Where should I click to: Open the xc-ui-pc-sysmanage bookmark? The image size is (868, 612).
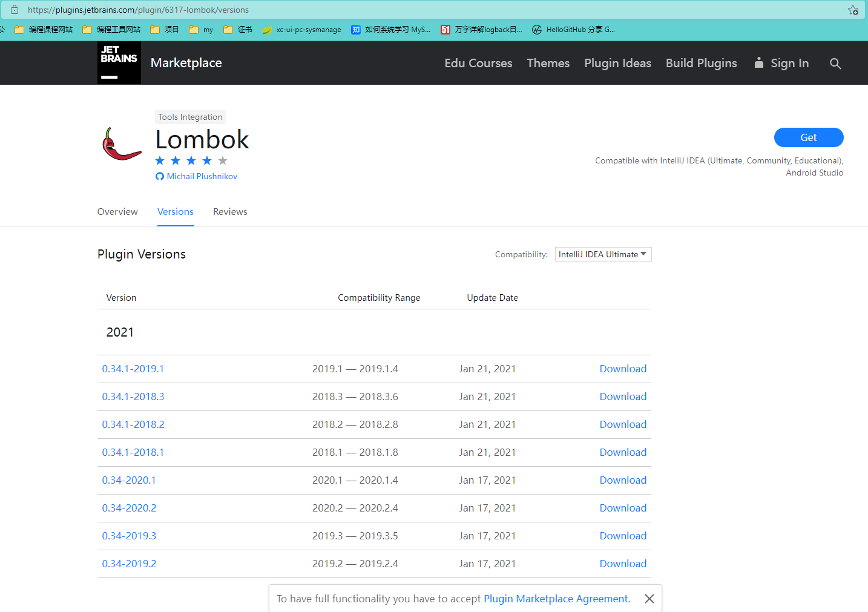[x=301, y=30]
